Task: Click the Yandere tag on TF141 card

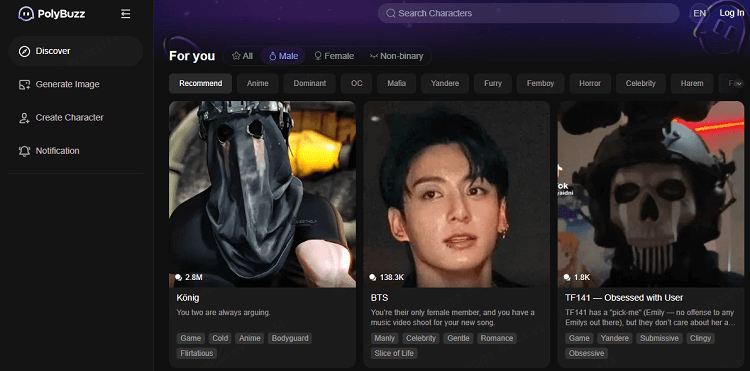Action: [615, 338]
